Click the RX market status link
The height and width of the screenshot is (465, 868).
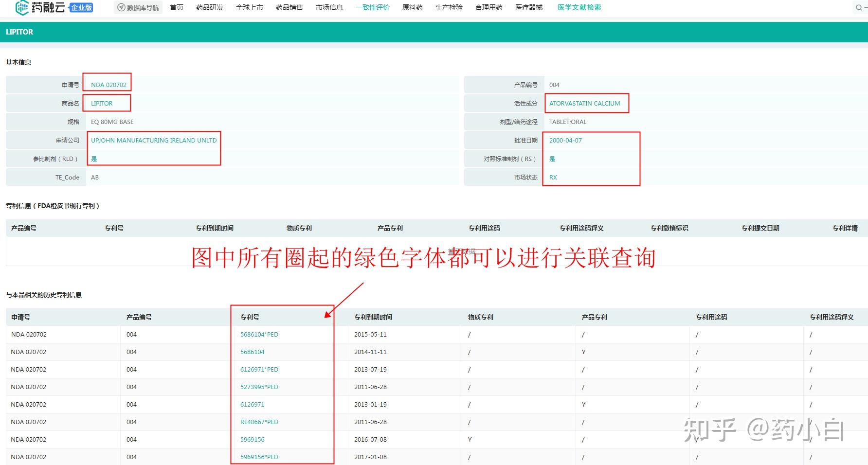pos(553,177)
